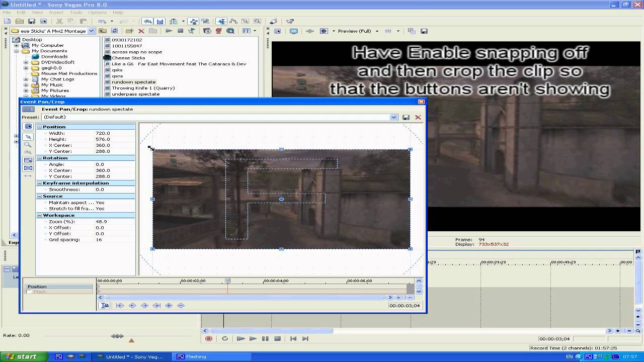Toggle Size About Center in Pan/Crop sidebar

(28, 168)
